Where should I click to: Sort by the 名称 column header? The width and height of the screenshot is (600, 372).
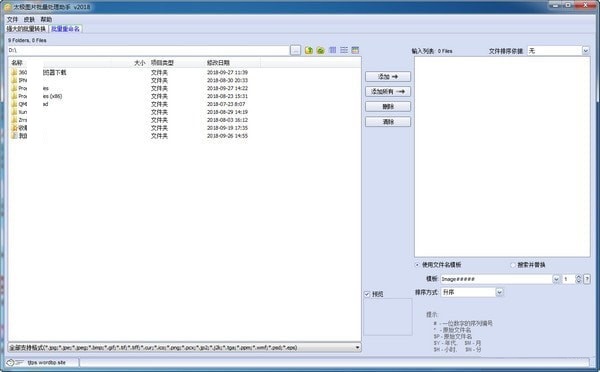tap(16, 63)
